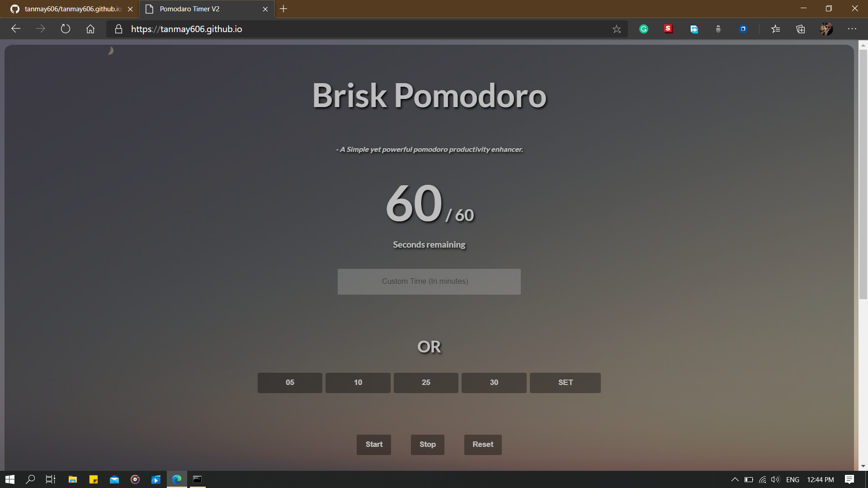Open a new browser tab
Screen dimensions: 868x488
[x=283, y=9]
